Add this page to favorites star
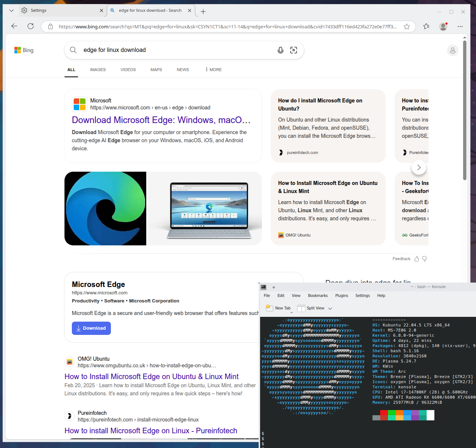 point(407,27)
